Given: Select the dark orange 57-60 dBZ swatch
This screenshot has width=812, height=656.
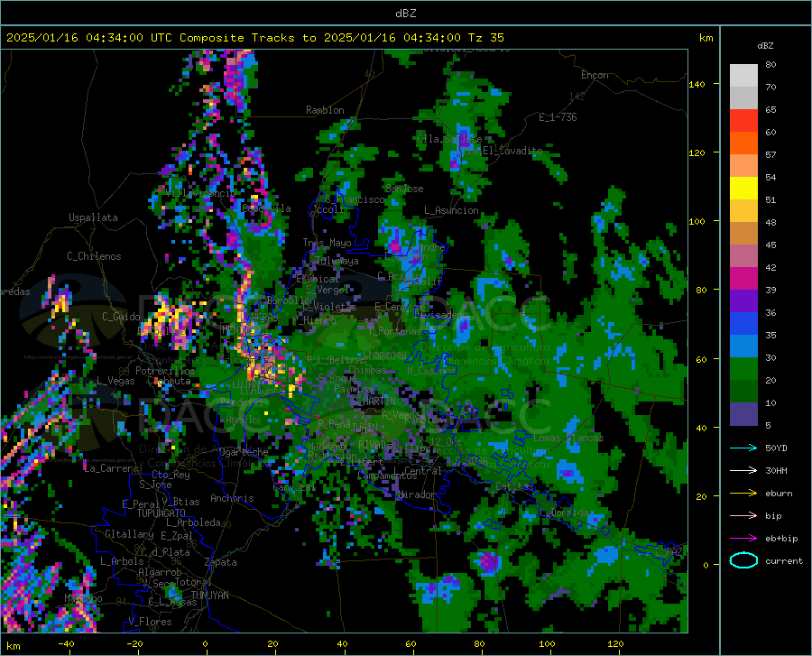Looking at the screenshot, I should (743, 143).
